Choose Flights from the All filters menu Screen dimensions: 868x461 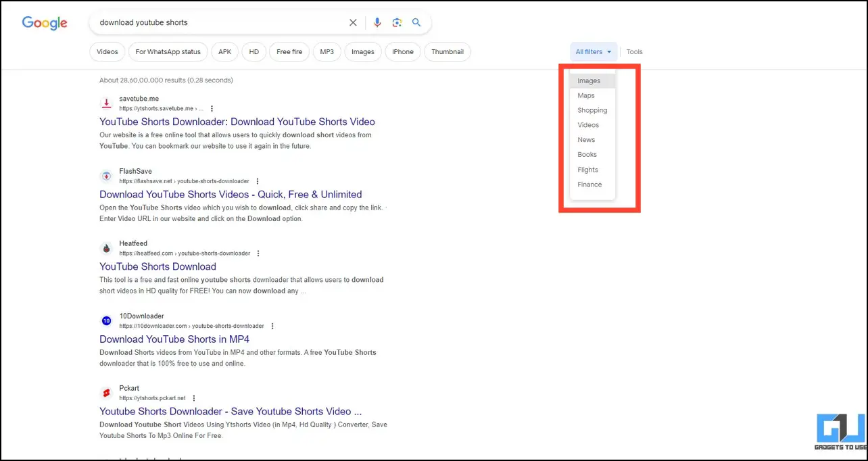pos(593,170)
